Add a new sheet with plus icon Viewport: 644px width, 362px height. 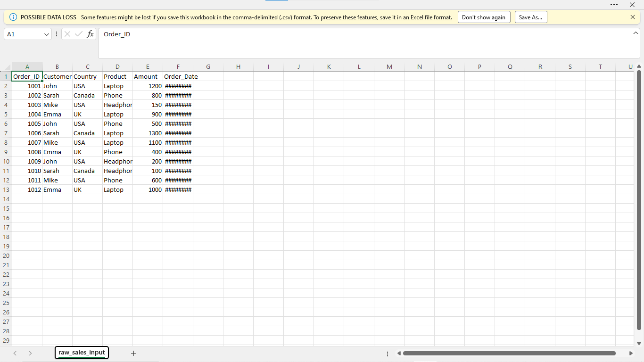point(133,353)
